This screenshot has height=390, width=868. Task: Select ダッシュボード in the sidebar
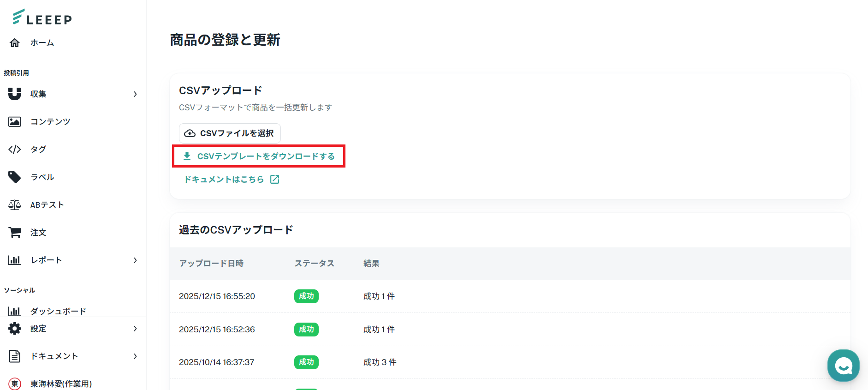coord(58,311)
